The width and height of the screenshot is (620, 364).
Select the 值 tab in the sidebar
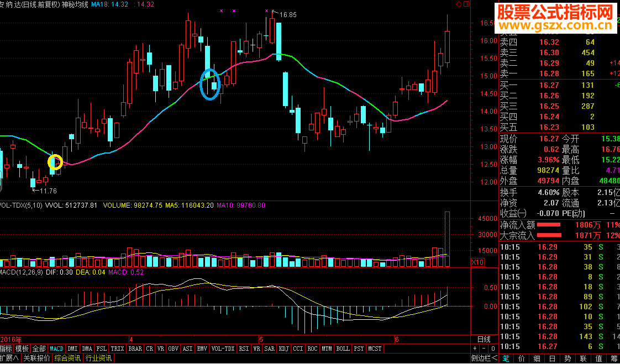pos(598,359)
